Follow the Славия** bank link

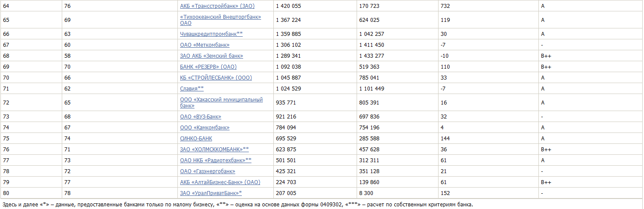(191, 89)
